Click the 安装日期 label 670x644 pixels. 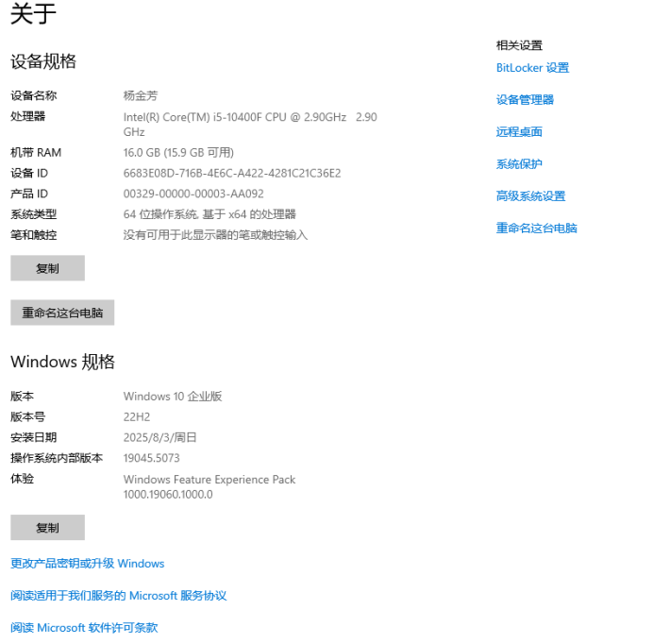click(x=34, y=437)
